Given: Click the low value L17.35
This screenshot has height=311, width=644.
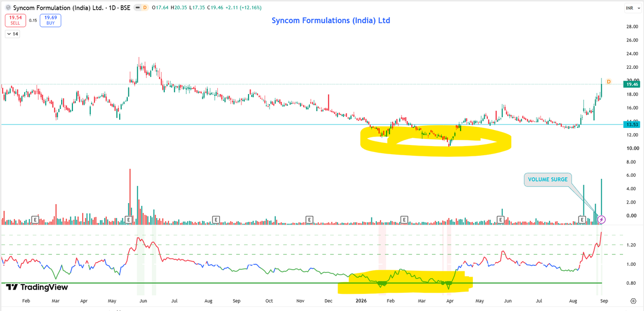Looking at the screenshot, I should pyautogui.click(x=198, y=8).
